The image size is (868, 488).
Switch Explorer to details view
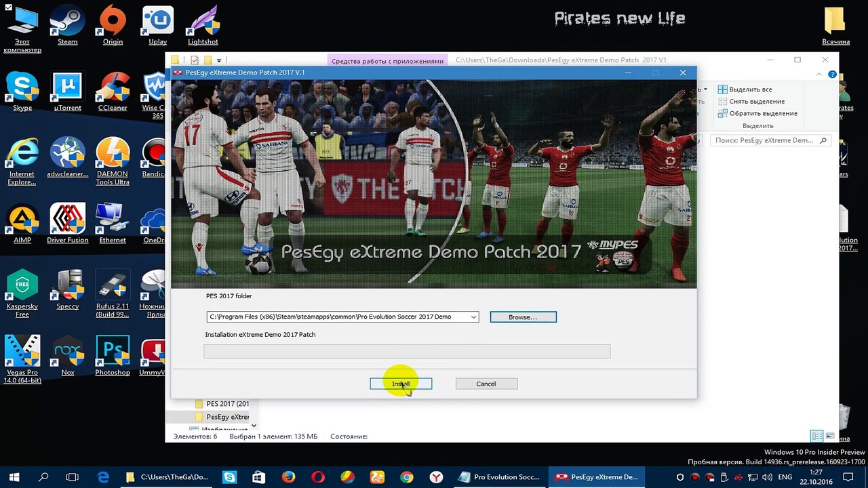[817, 436]
